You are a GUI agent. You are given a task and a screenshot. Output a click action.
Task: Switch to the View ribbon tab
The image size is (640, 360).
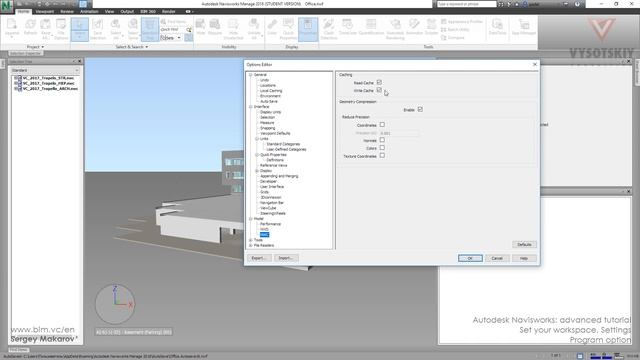click(109, 11)
